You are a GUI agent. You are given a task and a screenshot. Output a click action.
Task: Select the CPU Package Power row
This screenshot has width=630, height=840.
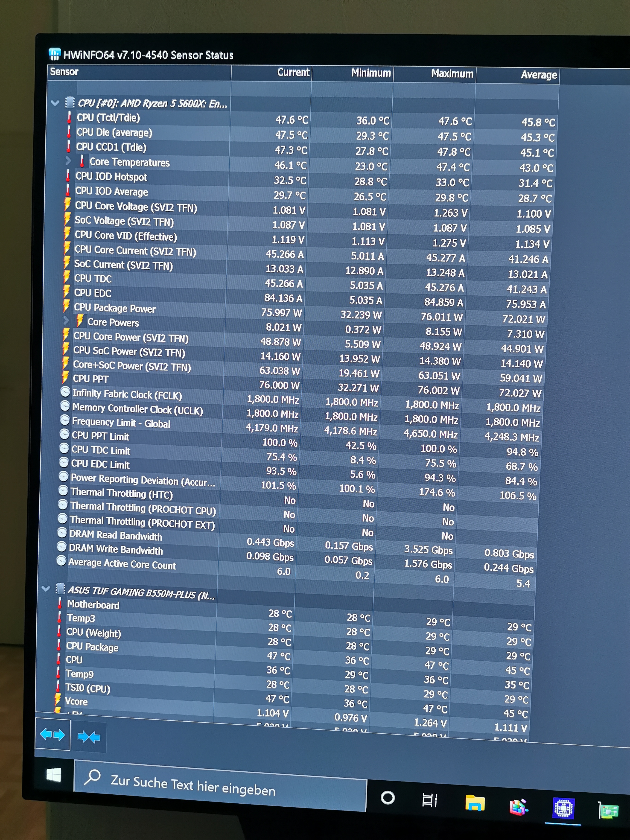pyautogui.click(x=115, y=308)
